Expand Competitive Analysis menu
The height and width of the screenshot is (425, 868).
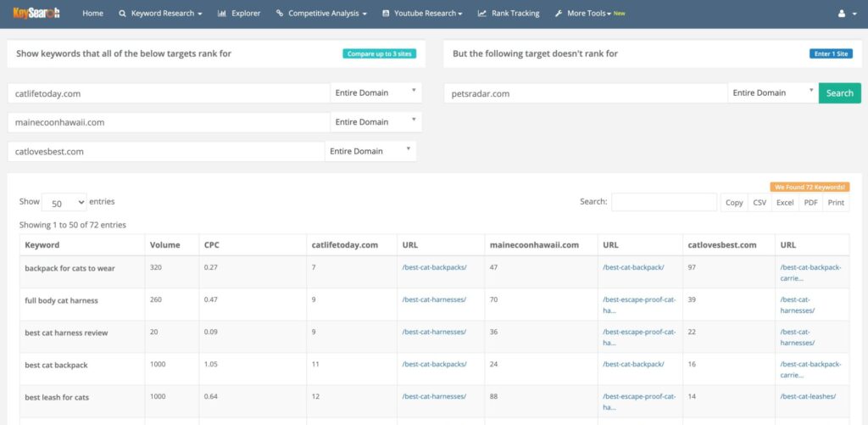[321, 14]
